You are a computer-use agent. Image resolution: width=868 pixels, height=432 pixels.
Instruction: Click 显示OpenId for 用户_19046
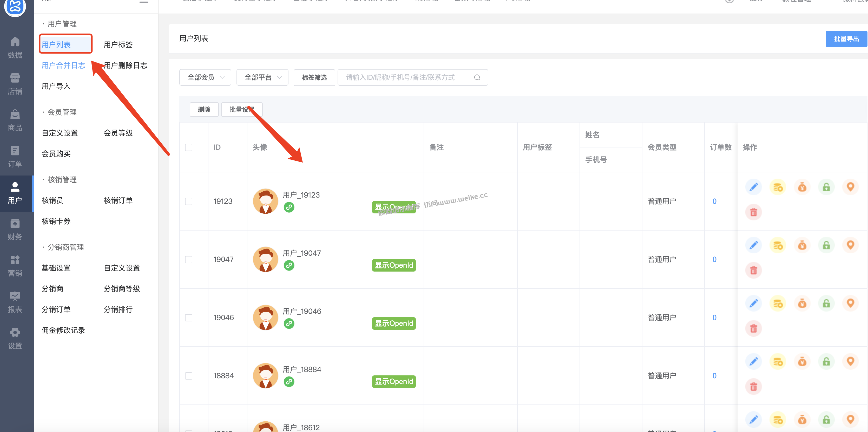click(393, 323)
